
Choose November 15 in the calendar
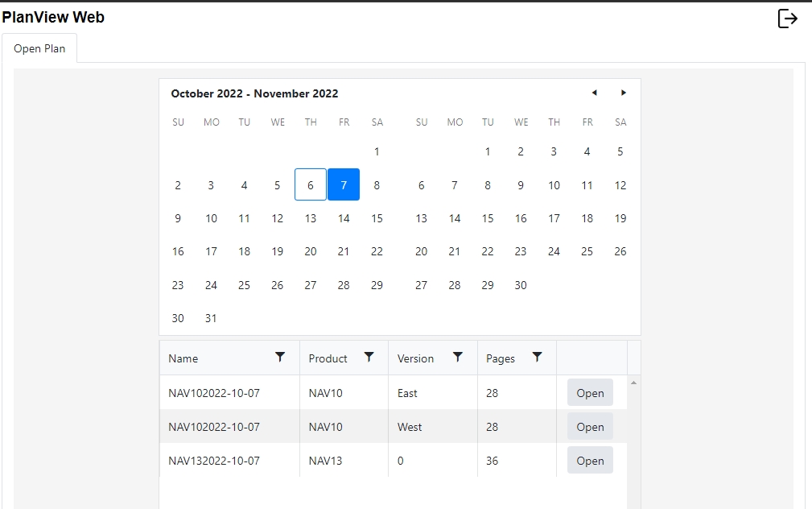pyautogui.click(x=488, y=218)
